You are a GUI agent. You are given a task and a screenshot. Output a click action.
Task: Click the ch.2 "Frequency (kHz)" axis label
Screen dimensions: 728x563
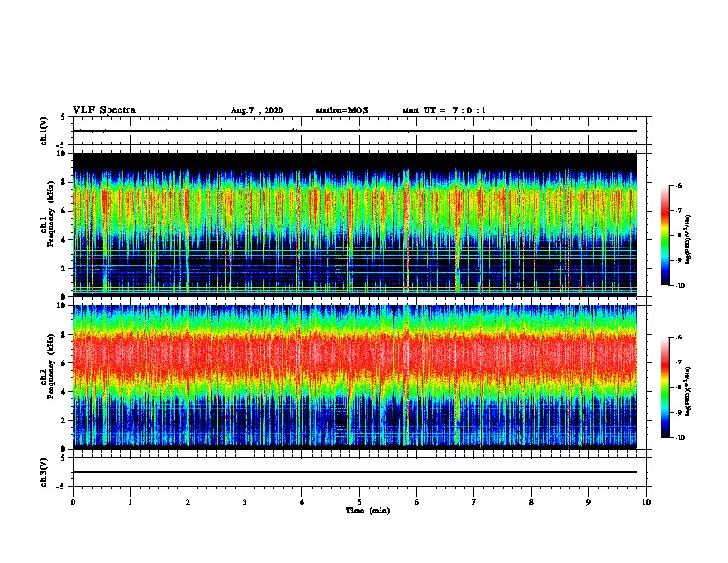(x=51, y=365)
